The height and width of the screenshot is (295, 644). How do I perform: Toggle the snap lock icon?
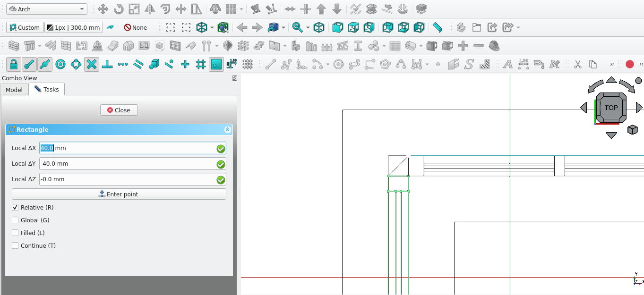coord(14,64)
